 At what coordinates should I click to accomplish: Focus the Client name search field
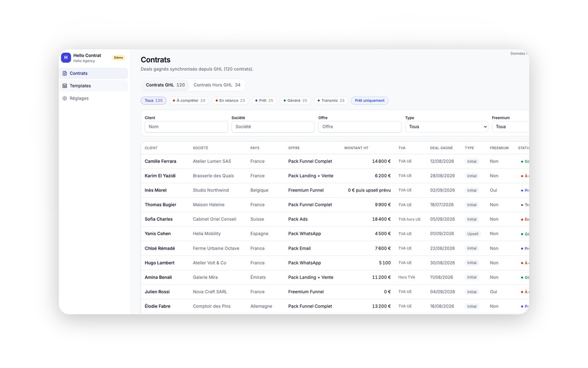[186, 126]
